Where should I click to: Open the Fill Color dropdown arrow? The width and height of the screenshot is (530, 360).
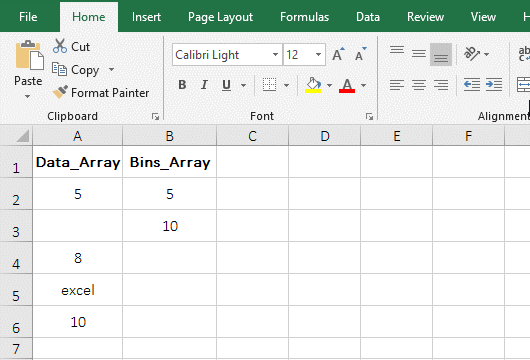point(329,85)
